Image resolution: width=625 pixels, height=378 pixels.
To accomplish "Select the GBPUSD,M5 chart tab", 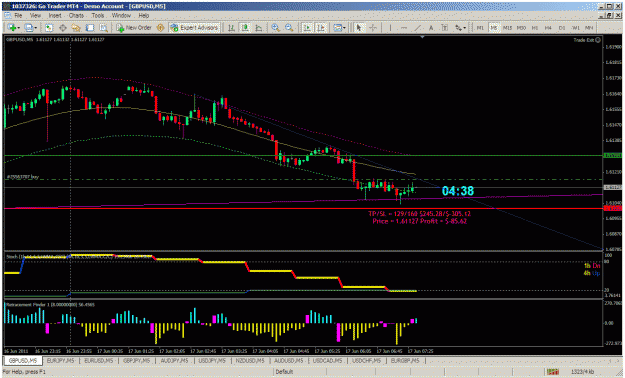I will 23,360.
